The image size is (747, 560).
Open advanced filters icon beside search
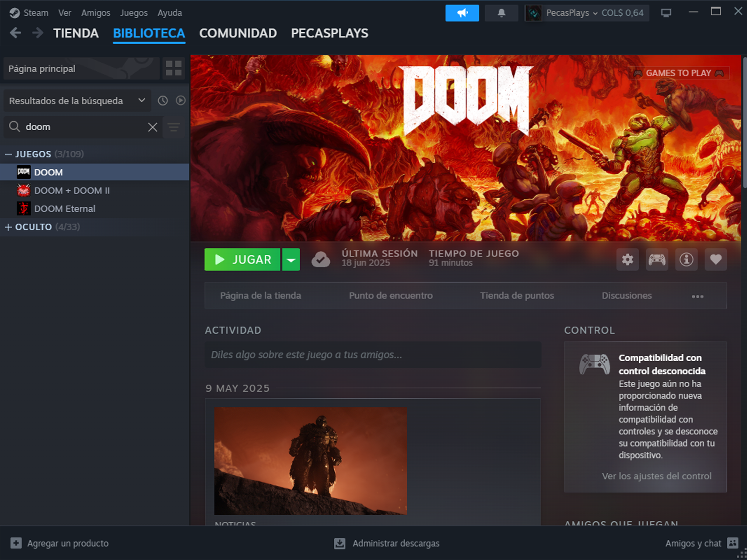click(x=174, y=127)
